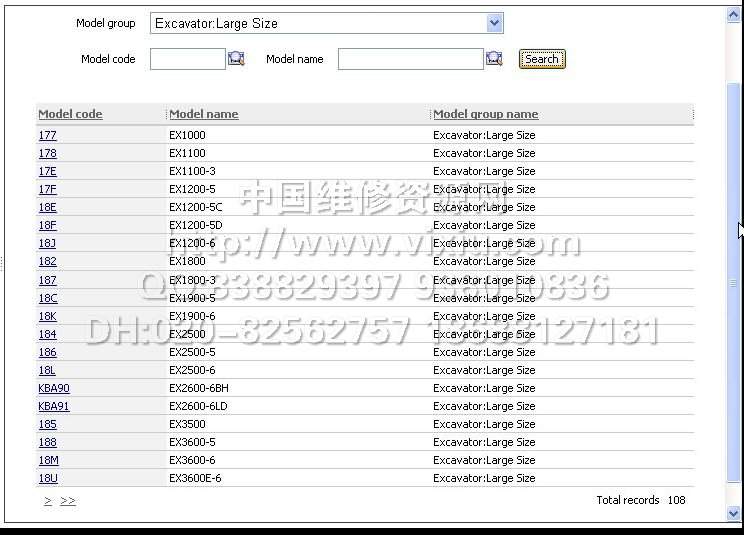The width and height of the screenshot is (744, 535).
Task: Click the vertical scrollbar up arrow
Action: click(735, 12)
